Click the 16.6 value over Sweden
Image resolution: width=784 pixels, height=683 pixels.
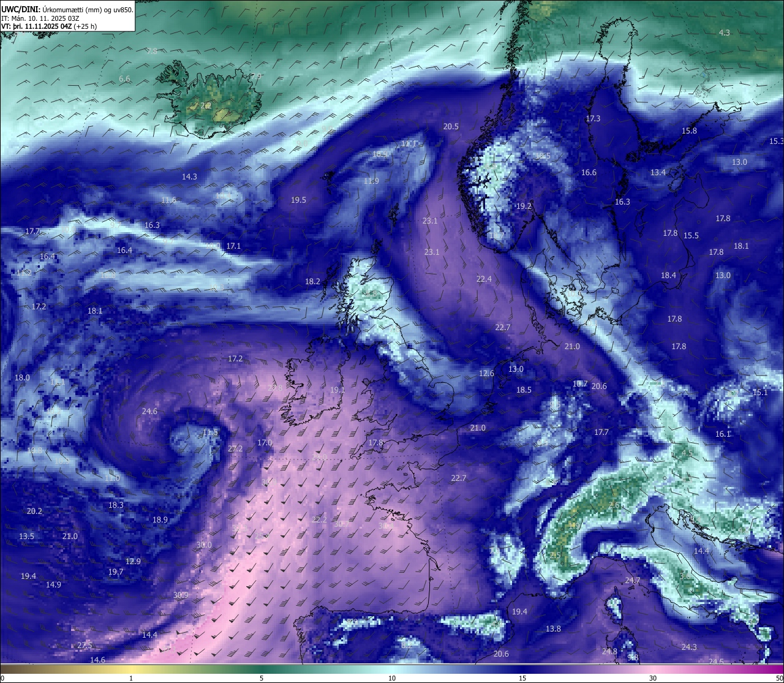589,172
